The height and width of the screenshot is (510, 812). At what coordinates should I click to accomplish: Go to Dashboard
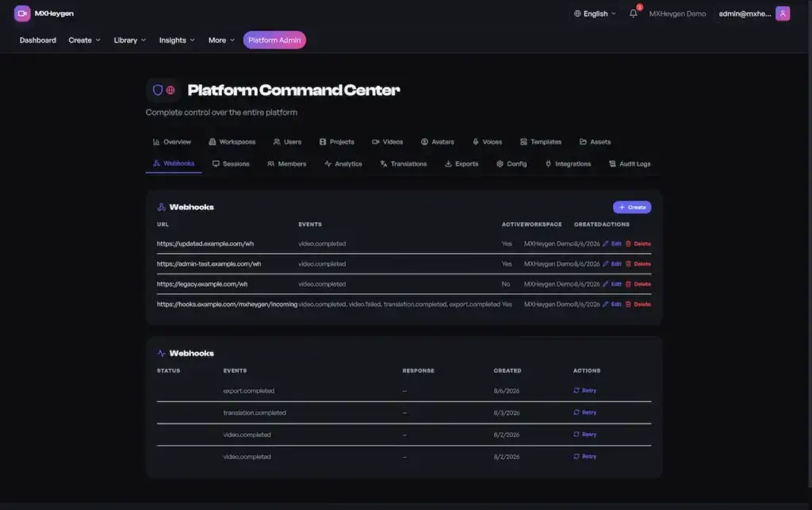pyautogui.click(x=38, y=40)
